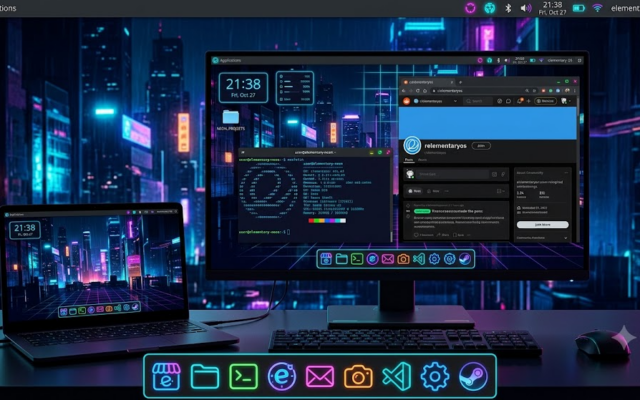Click browser icon in monitor's dock

tap(372, 259)
